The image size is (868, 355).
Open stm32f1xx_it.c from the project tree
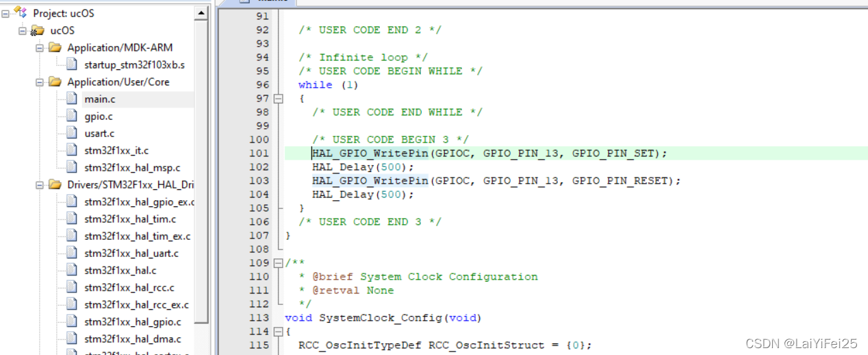pyautogui.click(x=116, y=151)
